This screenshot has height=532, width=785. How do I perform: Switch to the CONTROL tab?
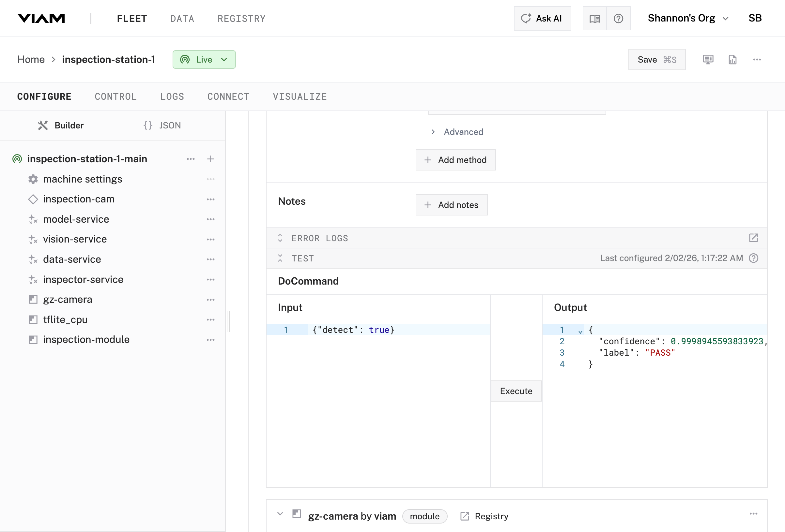click(x=115, y=96)
